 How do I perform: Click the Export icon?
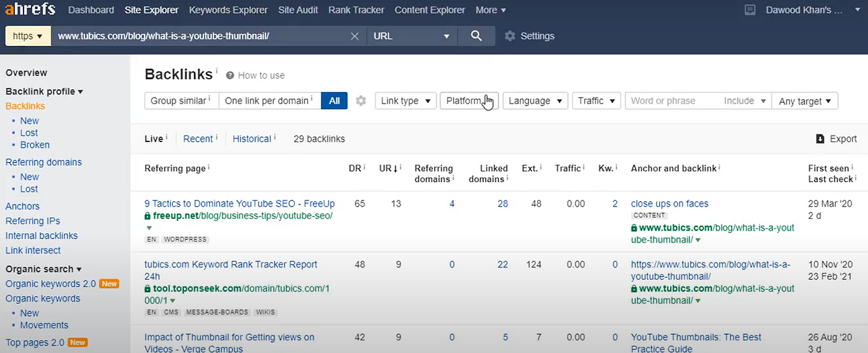820,139
